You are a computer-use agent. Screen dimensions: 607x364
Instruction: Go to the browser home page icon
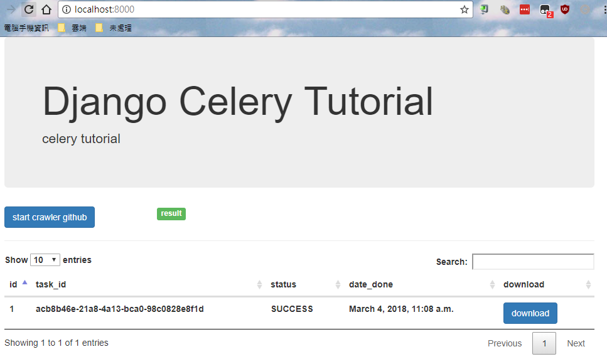pyautogui.click(x=46, y=9)
